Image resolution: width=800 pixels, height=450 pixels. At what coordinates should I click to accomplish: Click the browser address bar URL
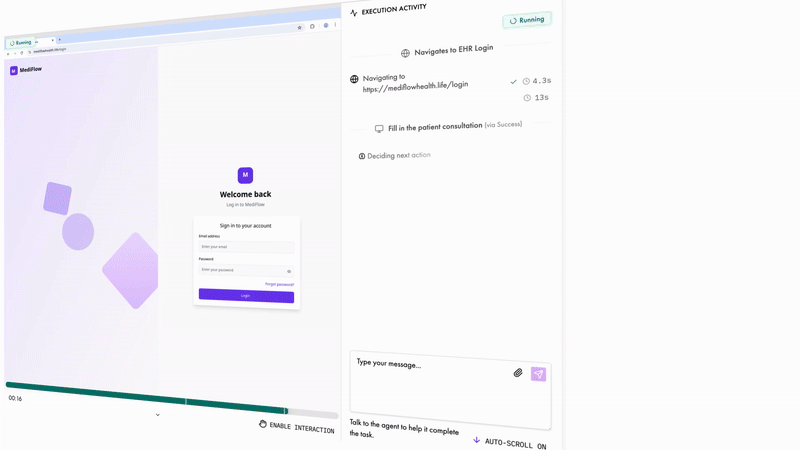(50, 50)
